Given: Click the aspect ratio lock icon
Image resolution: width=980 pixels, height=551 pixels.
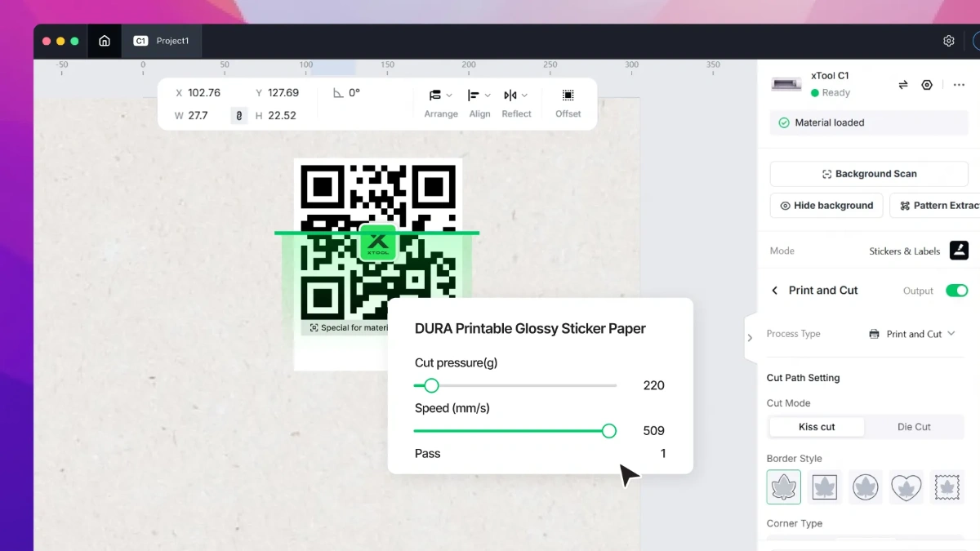Looking at the screenshot, I should (238, 116).
